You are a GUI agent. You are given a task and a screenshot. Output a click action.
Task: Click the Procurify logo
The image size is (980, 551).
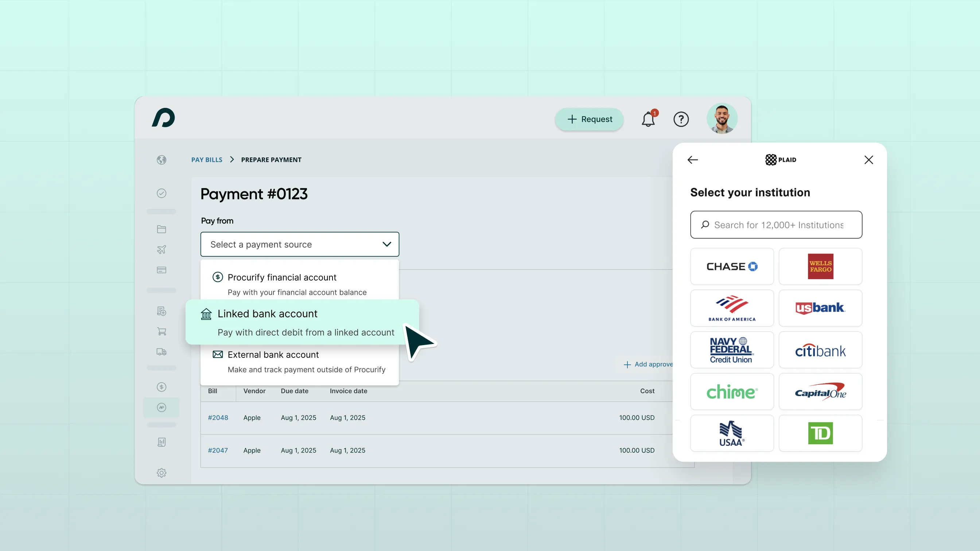pos(164,117)
